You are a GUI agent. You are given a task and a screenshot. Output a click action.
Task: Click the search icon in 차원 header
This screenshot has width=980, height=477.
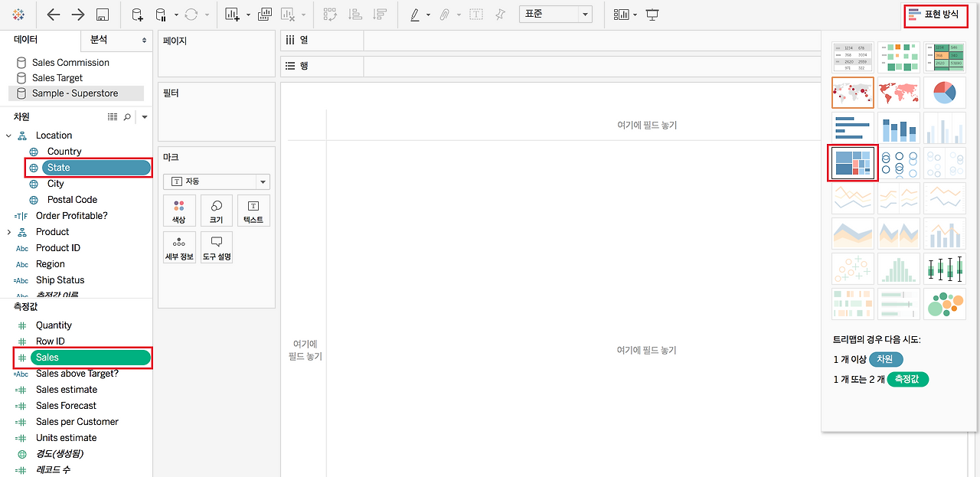(x=127, y=117)
